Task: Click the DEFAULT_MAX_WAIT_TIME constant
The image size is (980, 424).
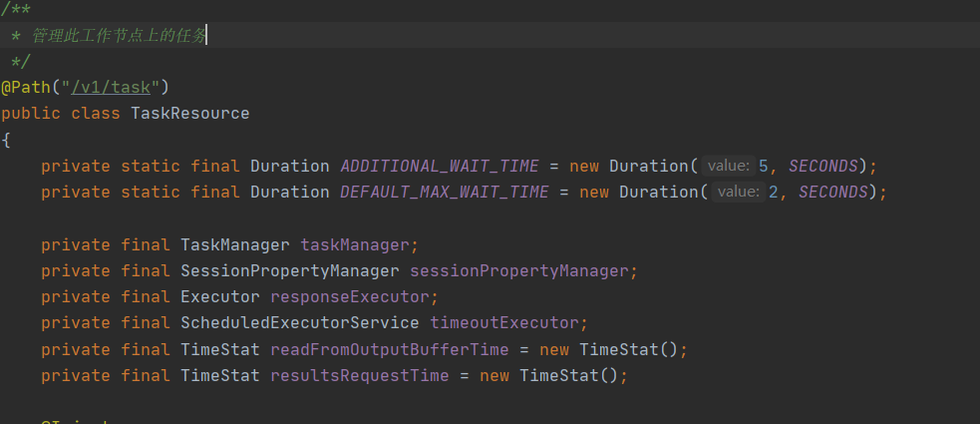Action: pyautogui.click(x=445, y=193)
